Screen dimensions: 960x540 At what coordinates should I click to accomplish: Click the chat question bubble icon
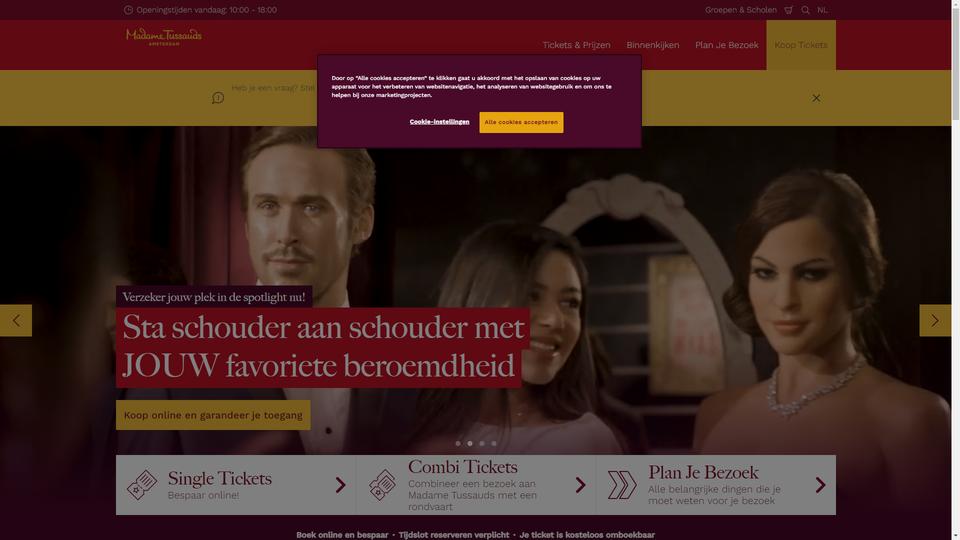(218, 98)
